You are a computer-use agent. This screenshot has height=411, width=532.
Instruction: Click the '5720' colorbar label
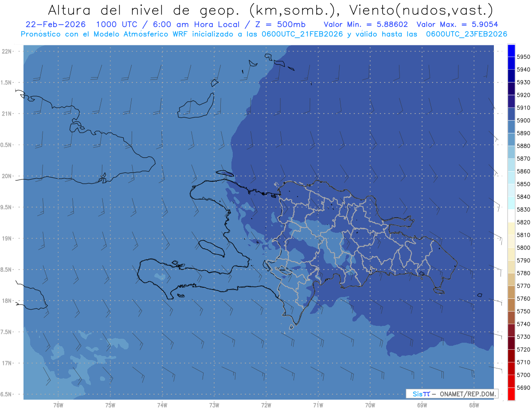[x=523, y=349]
